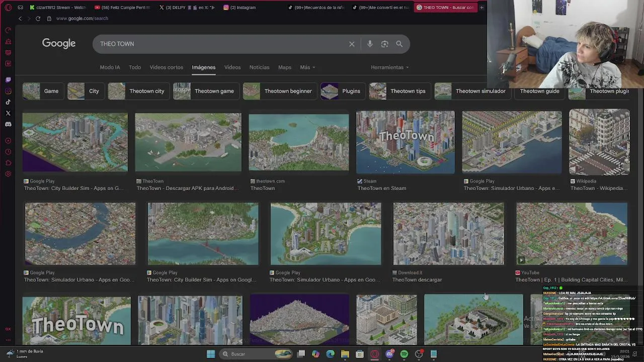Filter images by the City chip
The width and height of the screenshot is (644, 362).
85,91
